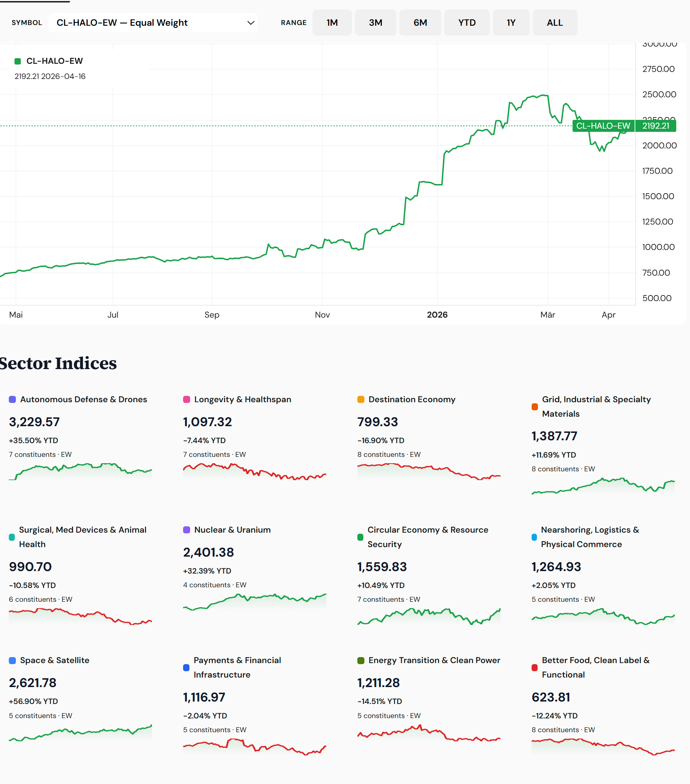Click Longevity & Healthspan pink icon
The width and height of the screenshot is (690, 784).
[x=187, y=399]
